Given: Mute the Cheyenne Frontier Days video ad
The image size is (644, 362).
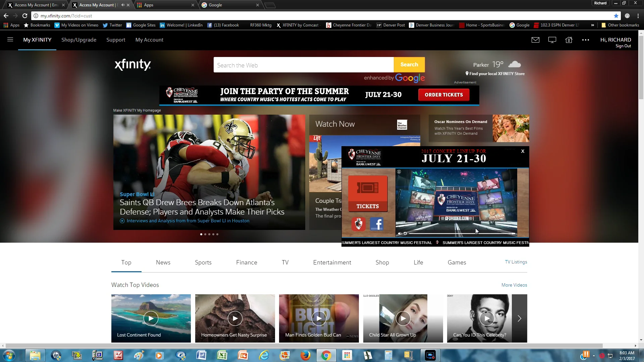Looking at the screenshot, I should [399, 234].
